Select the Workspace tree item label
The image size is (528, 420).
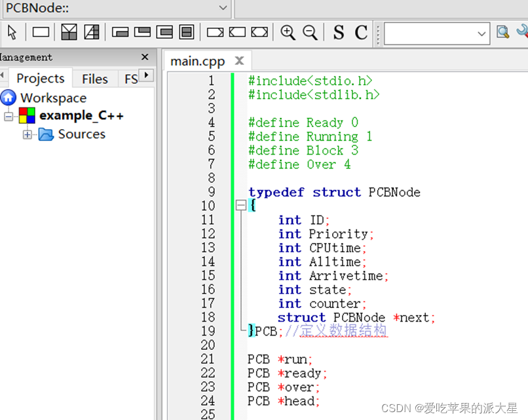coord(54,98)
